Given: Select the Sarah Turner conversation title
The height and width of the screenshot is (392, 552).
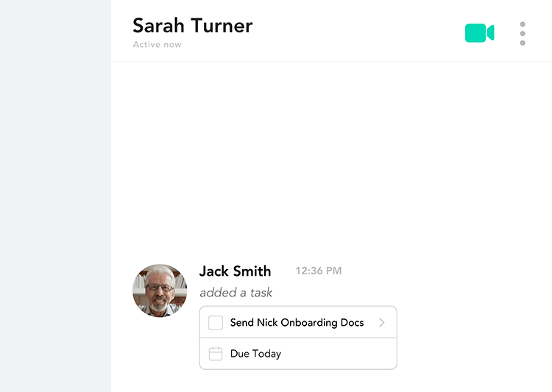Looking at the screenshot, I should tap(193, 26).
